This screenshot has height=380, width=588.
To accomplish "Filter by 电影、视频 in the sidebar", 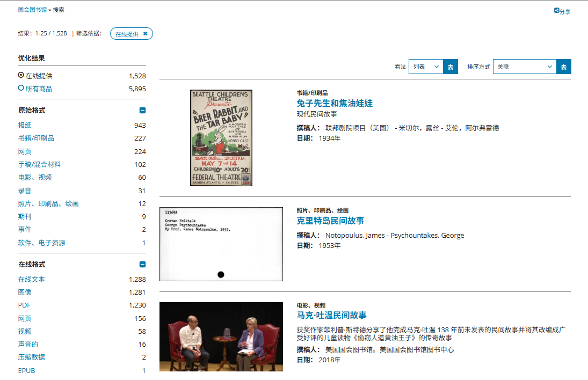I will point(35,177).
